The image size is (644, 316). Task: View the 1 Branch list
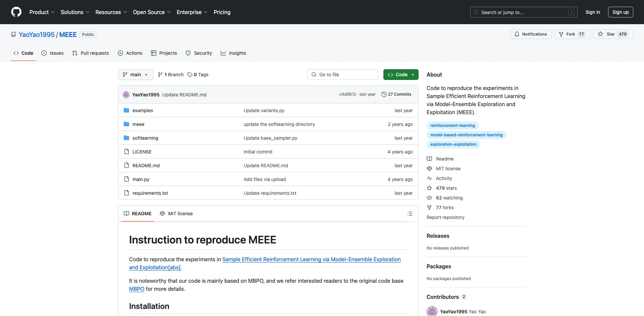coord(171,75)
